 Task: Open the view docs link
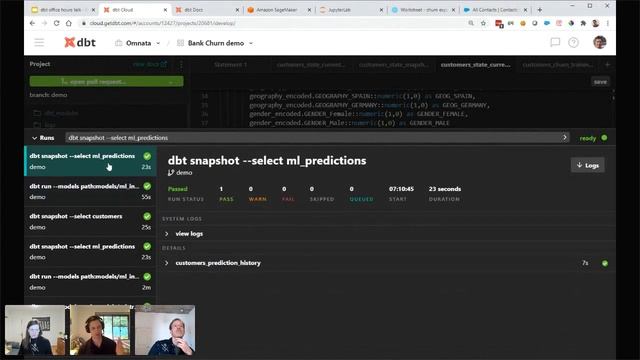pos(149,64)
